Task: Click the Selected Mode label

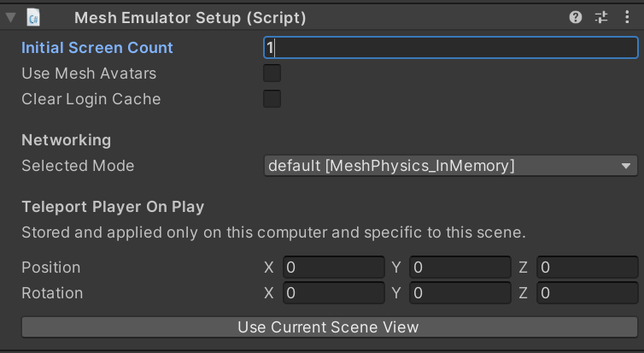Action: pyautogui.click(x=78, y=166)
